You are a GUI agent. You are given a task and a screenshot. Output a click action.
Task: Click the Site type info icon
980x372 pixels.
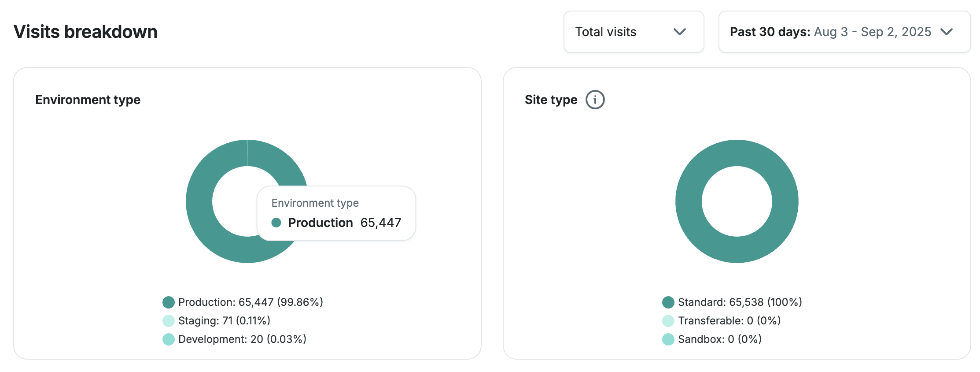[595, 100]
